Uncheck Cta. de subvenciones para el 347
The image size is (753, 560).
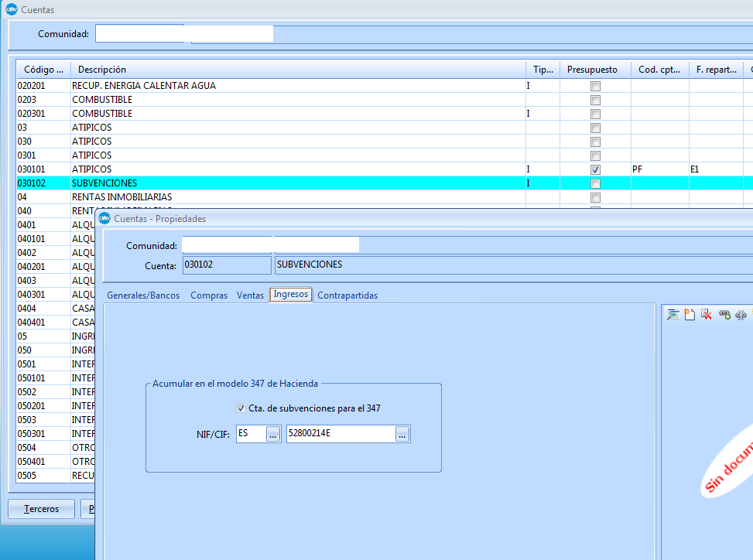[x=241, y=408]
